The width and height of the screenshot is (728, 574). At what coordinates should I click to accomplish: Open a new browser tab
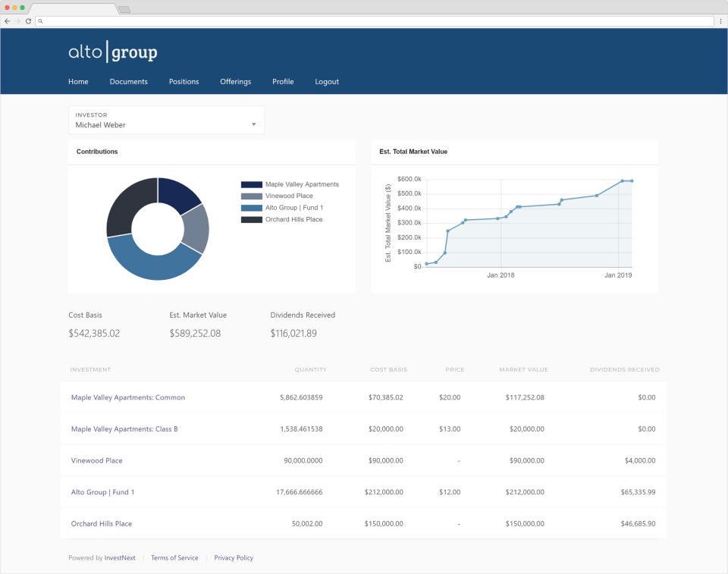coord(124,9)
